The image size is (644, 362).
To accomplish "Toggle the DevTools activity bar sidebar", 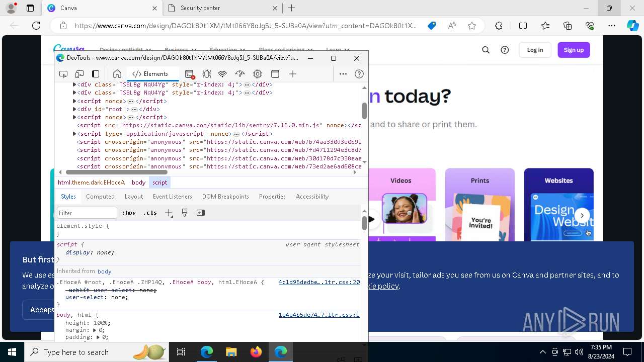I will [x=96, y=74].
